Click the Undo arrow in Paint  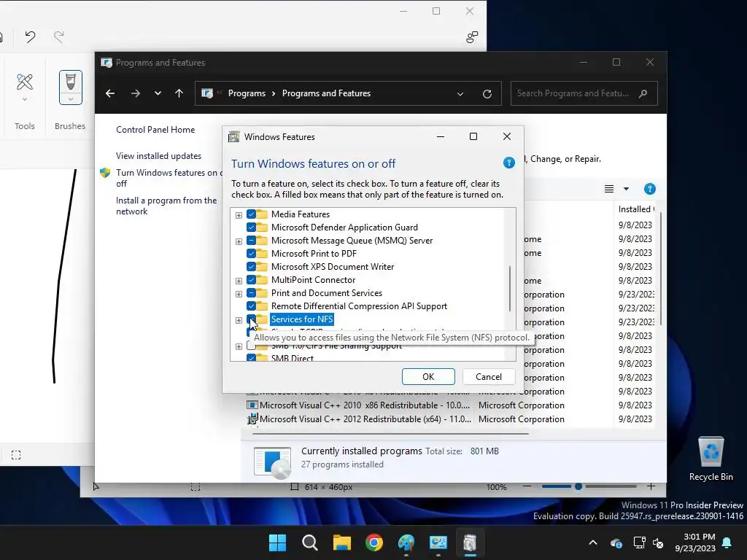point(30,36)
